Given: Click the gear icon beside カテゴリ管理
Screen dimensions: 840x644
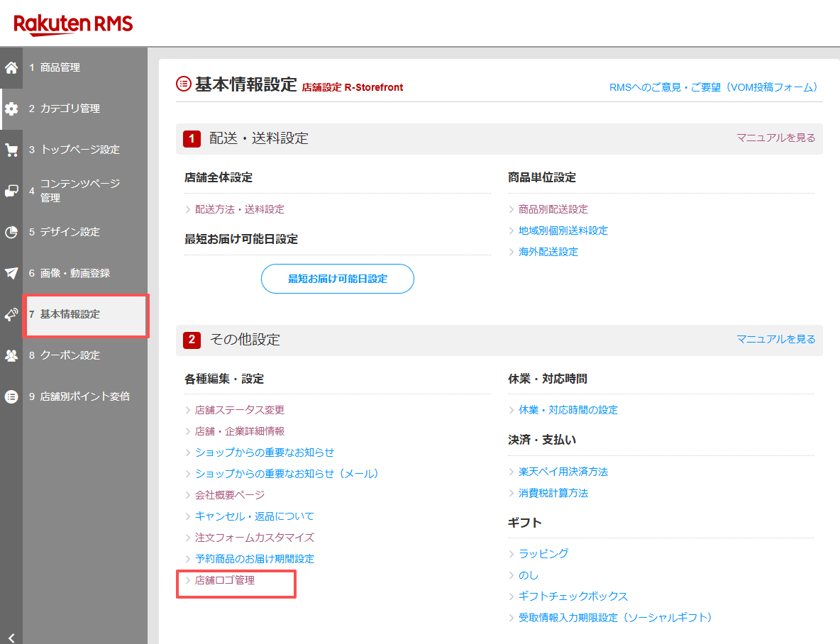Looking at the screenshot, I should tap(11, 109).
